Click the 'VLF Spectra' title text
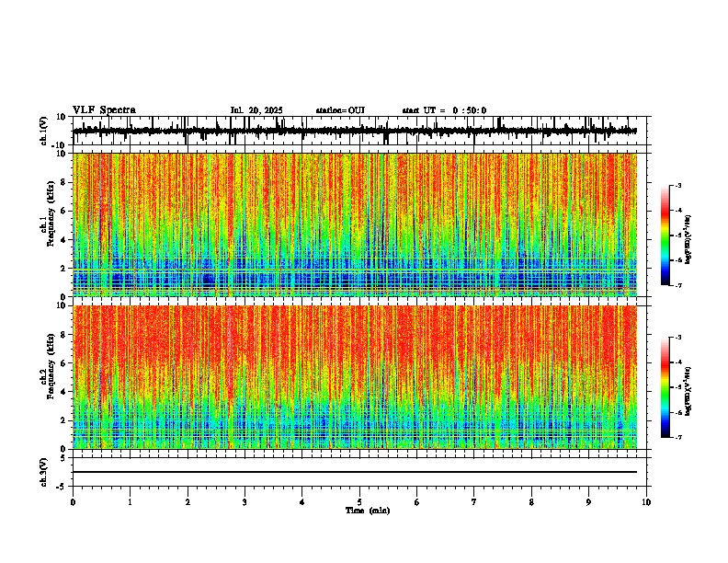This screenshot has width=728, height=563. click(104, 110)
